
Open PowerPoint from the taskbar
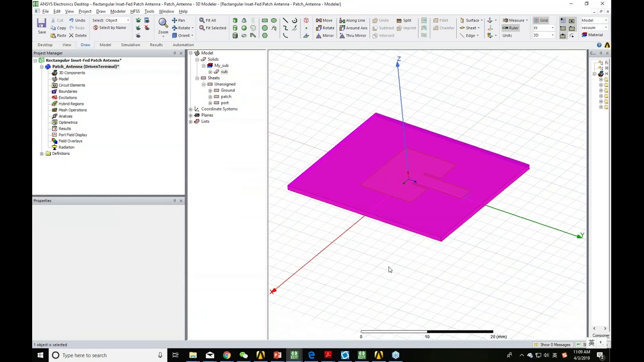(x=277, y=355)
